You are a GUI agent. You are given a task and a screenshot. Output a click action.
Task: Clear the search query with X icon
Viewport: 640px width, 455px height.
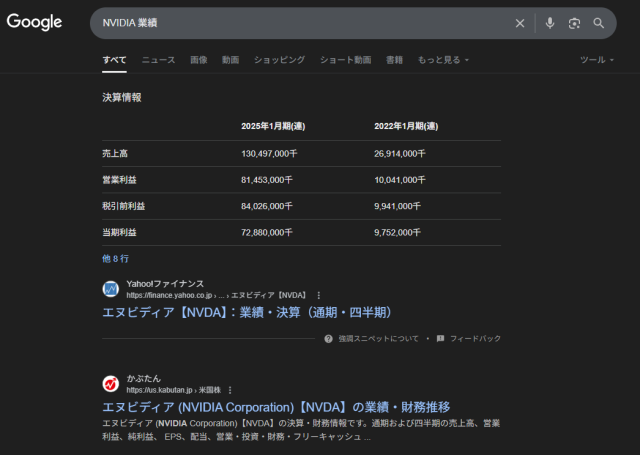point(519,23)
